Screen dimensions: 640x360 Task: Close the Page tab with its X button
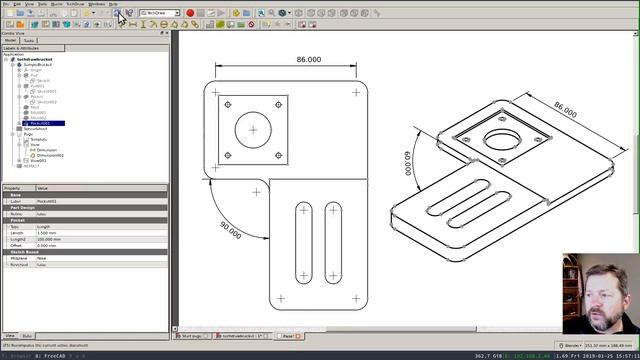(x=298, y=336)
